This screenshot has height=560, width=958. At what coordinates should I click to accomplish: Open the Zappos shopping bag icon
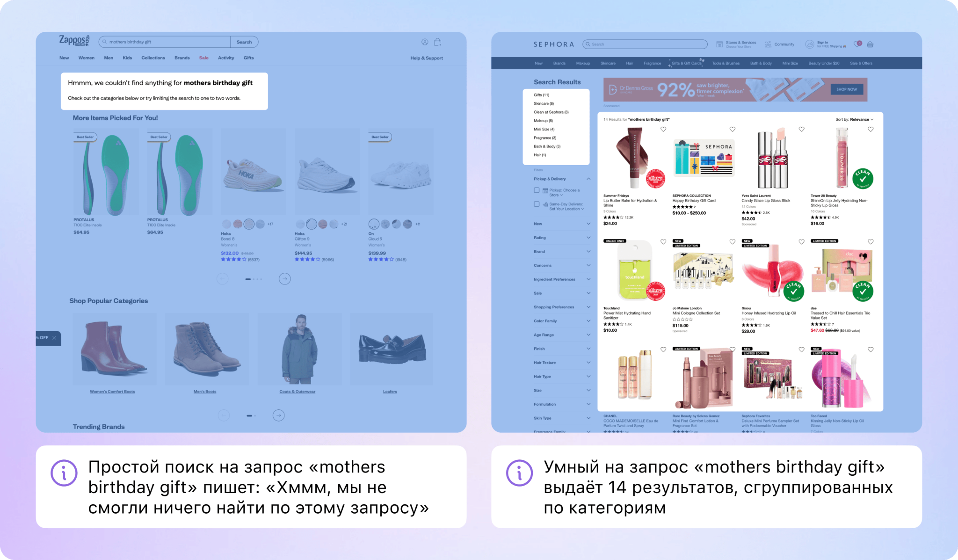tap(437, 42)
